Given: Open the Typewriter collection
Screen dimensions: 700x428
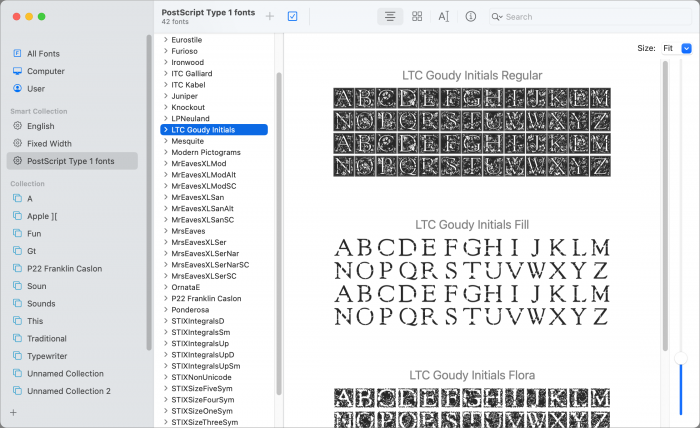Looking at the screenshot, I should click(x=48, y=356).
